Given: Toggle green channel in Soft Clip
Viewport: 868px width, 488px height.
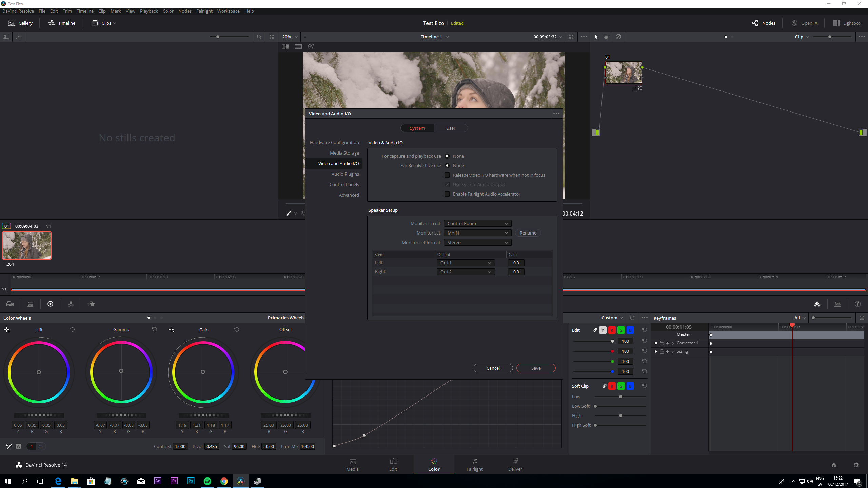Looking at the screenshot, I should (x=621, y=386).
